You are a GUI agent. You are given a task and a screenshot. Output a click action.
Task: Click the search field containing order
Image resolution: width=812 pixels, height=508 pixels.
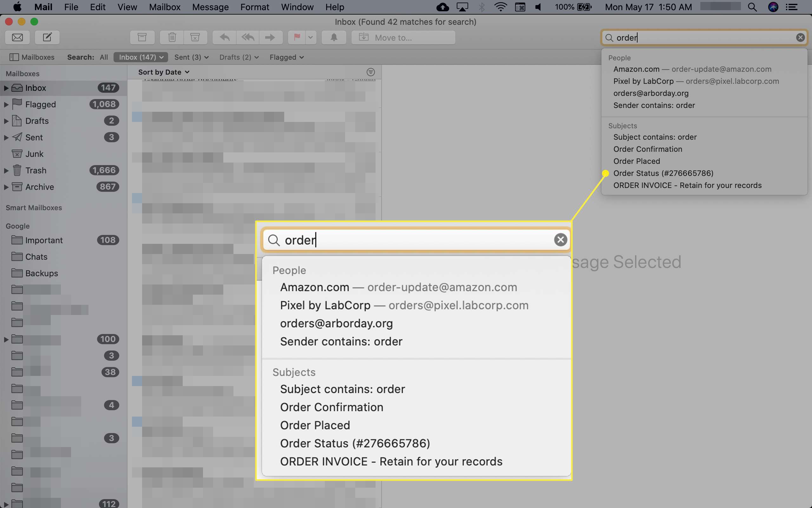[704, 37]
